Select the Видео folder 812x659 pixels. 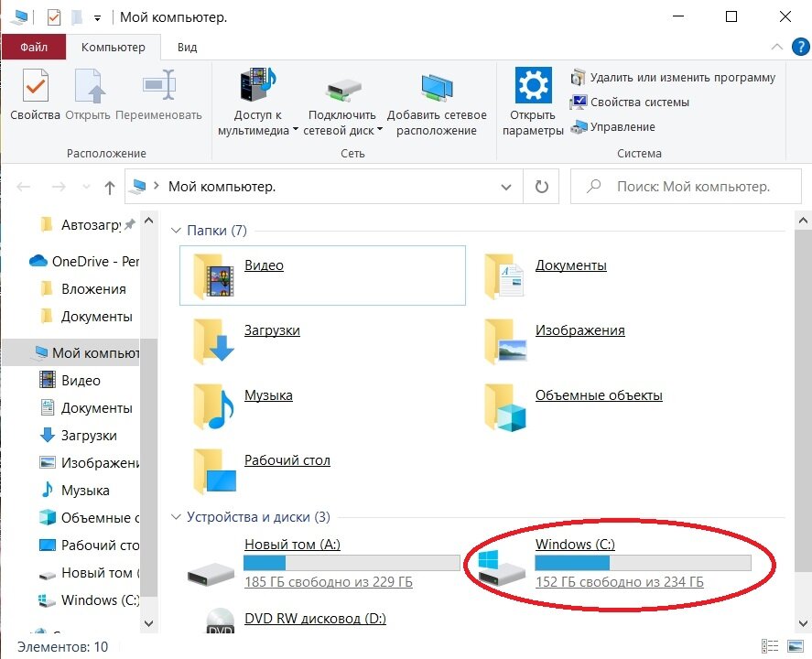[x=322, y=275]
